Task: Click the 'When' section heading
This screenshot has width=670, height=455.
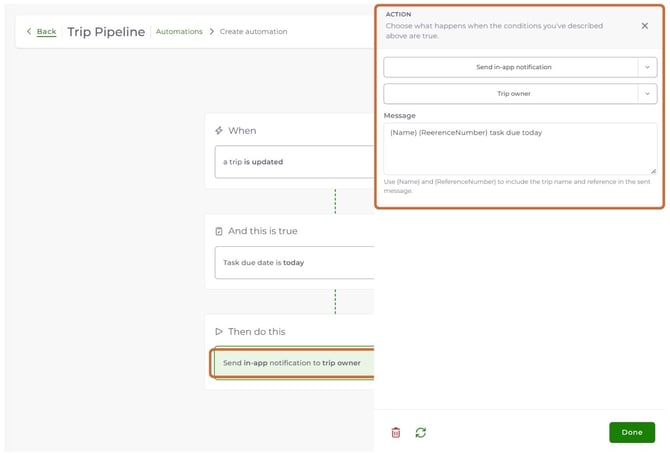Action: (x=242, y=131)
